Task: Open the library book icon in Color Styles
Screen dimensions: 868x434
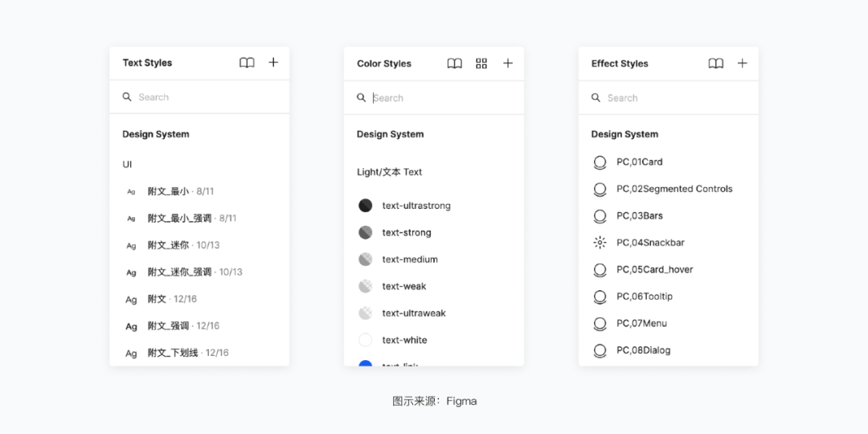Action: (x=454, y=63)
